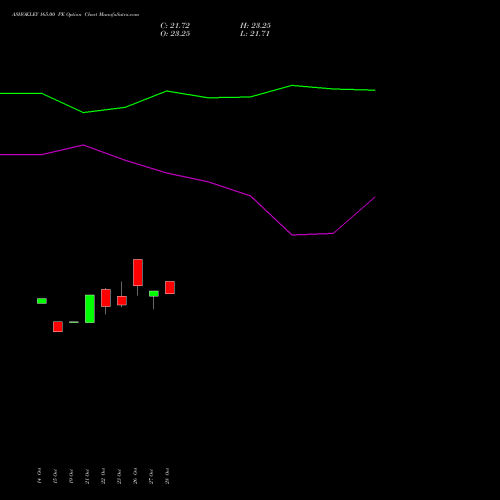Select the small green candle for 14 Oct
500x500 pixels.
(42, 301)
